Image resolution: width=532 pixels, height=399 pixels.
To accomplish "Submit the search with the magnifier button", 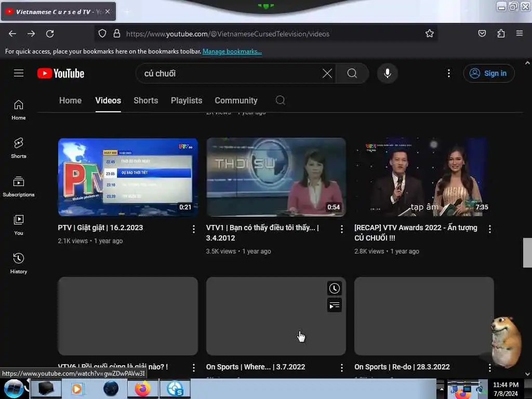I will 352,73.
